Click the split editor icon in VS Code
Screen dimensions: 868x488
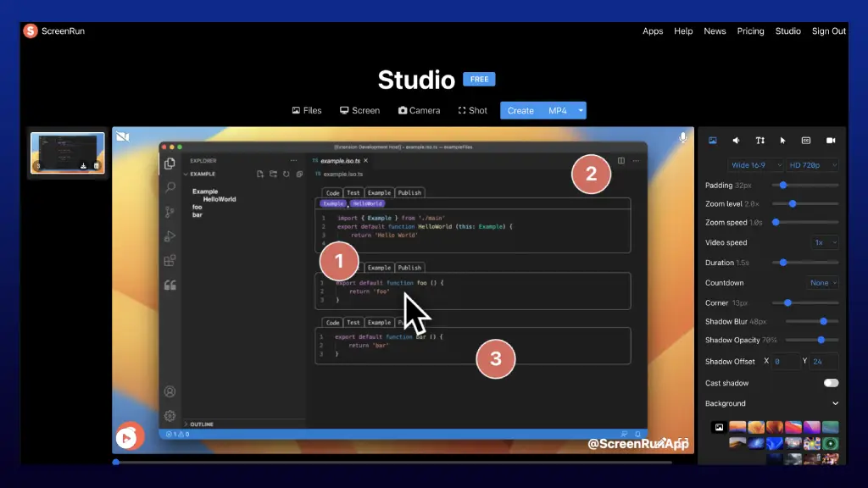pos(621,160)
